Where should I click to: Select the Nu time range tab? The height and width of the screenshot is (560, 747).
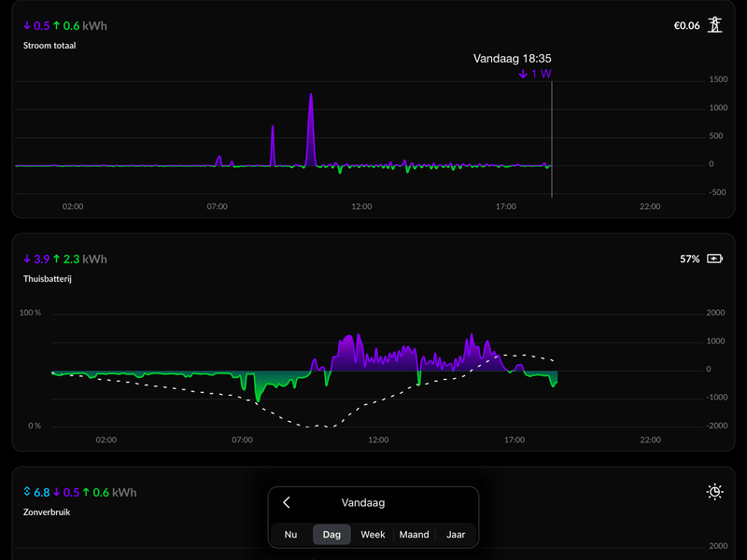pos(290,534)
